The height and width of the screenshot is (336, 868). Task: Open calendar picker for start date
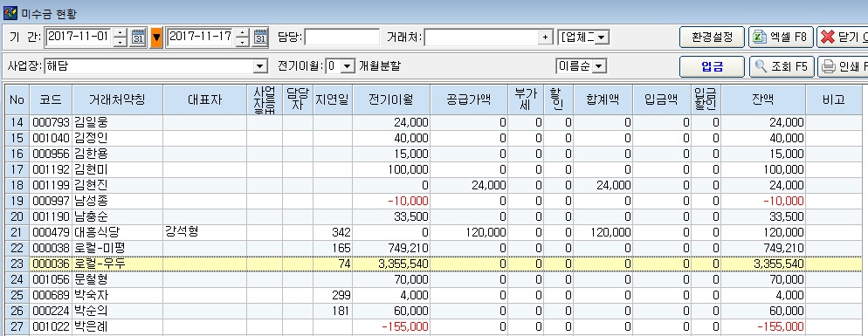tap(137, 38)
